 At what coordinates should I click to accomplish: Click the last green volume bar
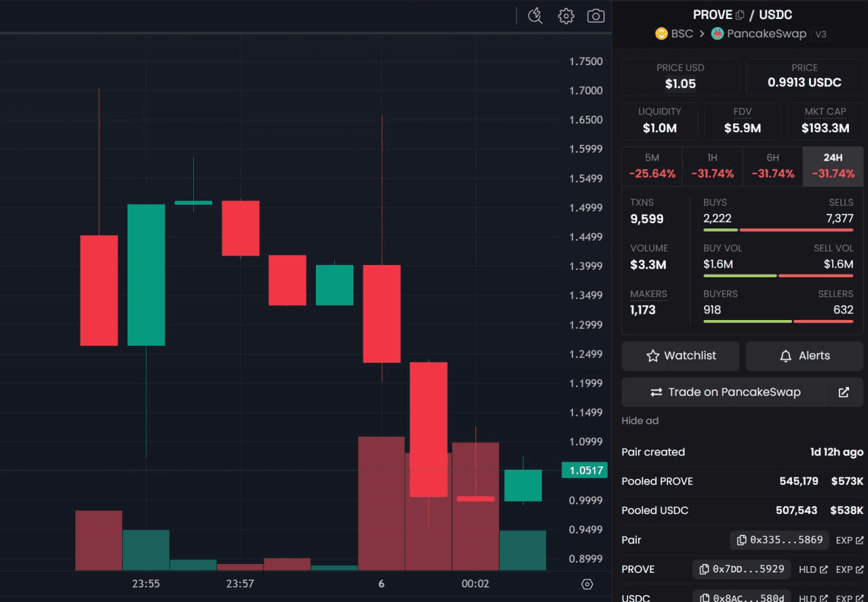tap(523, 550)
